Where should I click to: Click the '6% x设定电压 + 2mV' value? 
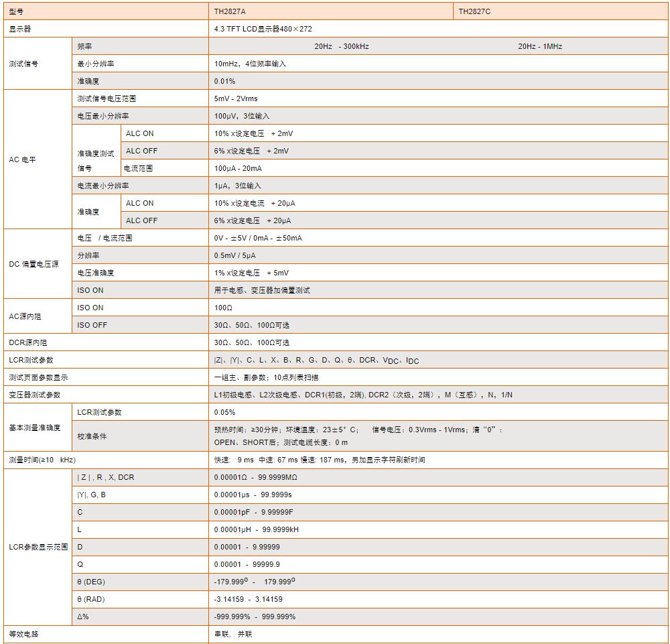pos(251,151)
